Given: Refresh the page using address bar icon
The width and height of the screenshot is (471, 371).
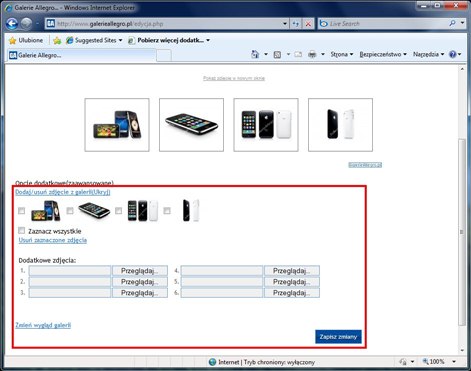Looking at the screenshot, I should click(x=296, y=24).
